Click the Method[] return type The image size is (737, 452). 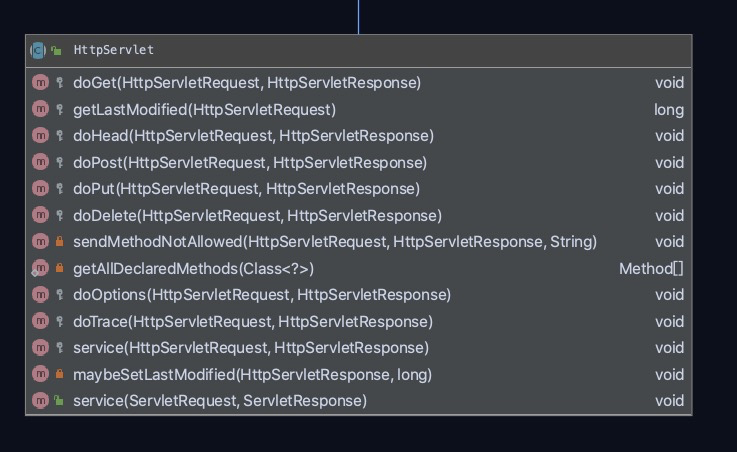tap(651, 268)
